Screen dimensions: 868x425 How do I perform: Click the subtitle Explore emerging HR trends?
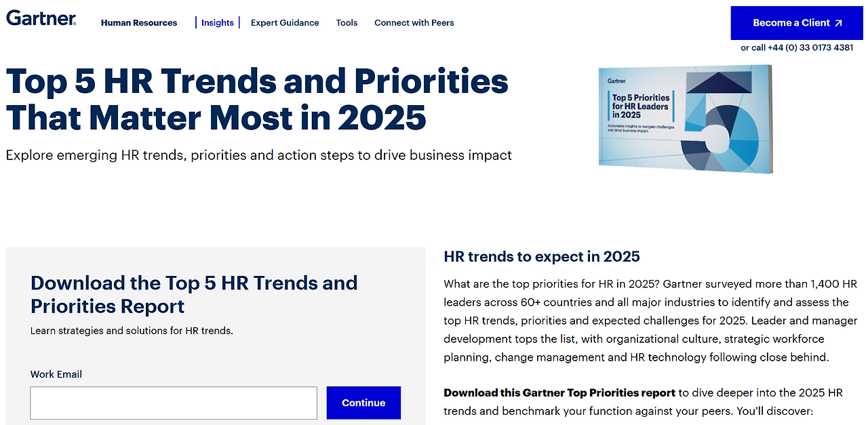[x=259, y=155]
